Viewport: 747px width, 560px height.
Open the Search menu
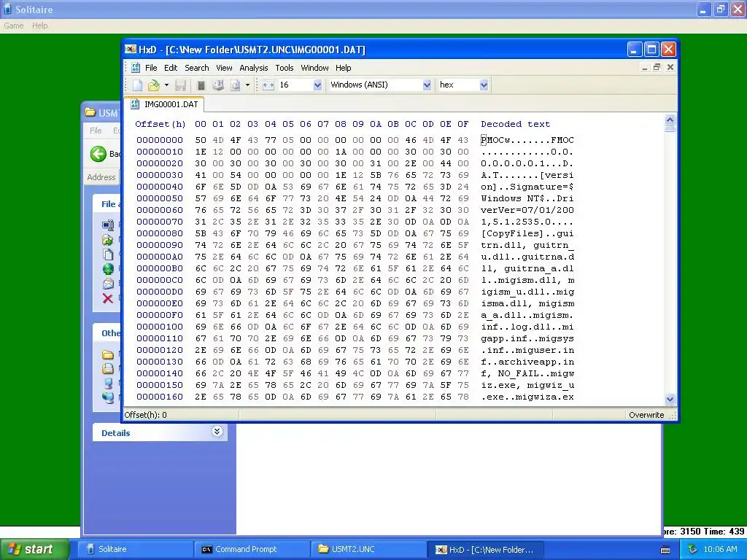(197, 68)
